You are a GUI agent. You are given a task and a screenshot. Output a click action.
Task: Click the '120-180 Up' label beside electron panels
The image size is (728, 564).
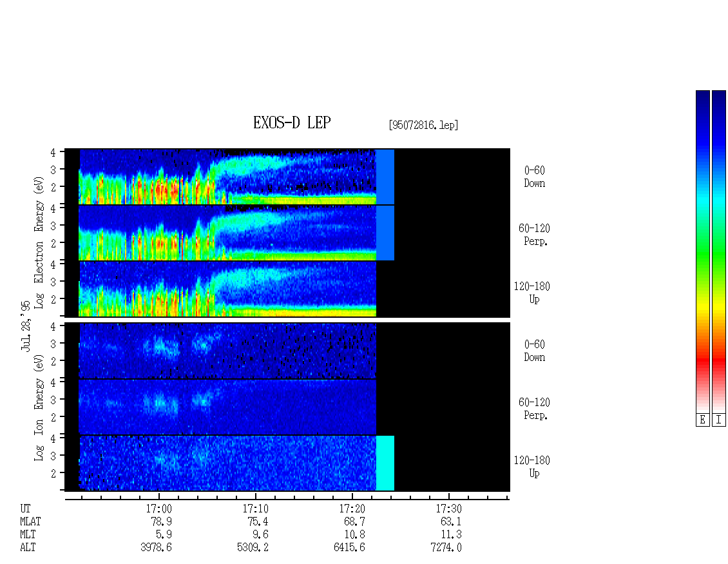coord(532,293)
